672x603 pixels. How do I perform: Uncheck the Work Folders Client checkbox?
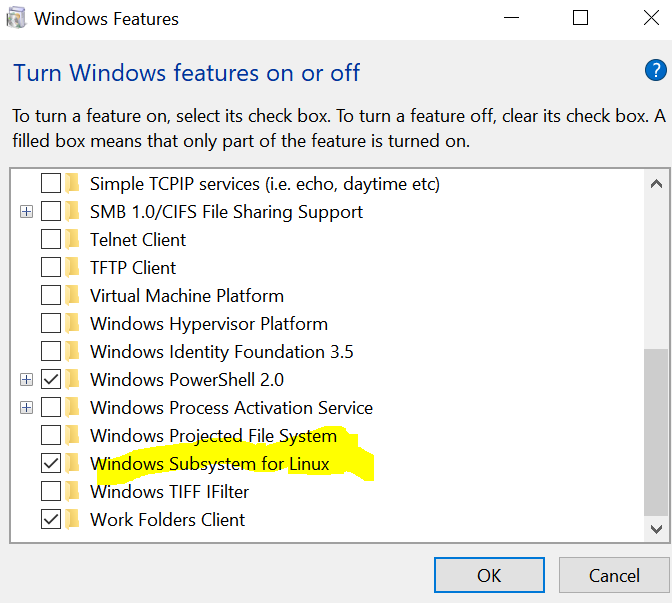51,519
